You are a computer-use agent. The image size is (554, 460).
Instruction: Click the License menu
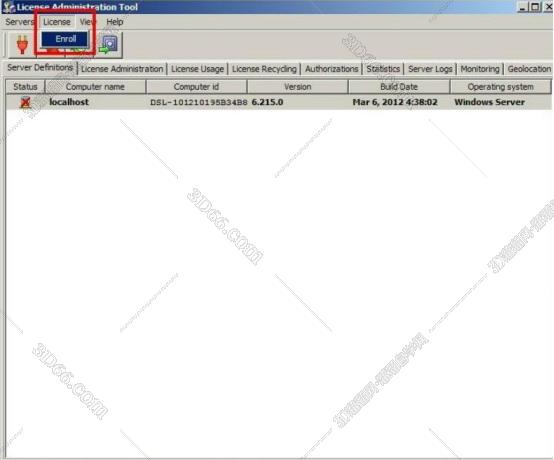click(x=57, y=22)
